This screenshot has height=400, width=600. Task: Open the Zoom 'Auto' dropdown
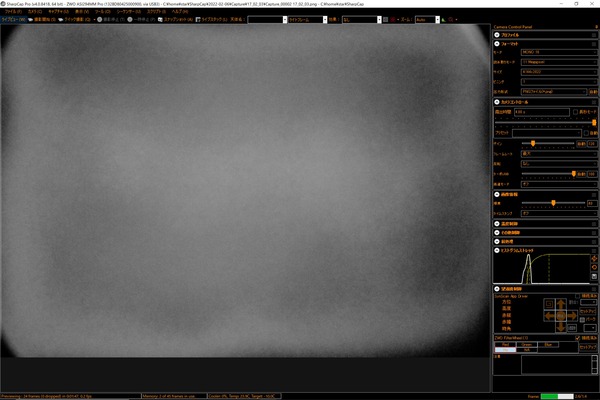tap(437, 20)
